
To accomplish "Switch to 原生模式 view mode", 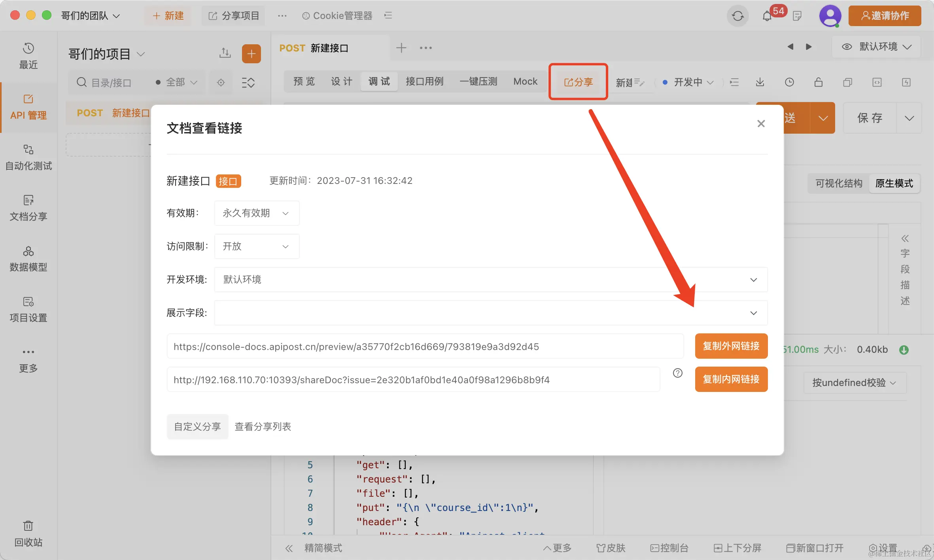I will click(894, 184).
